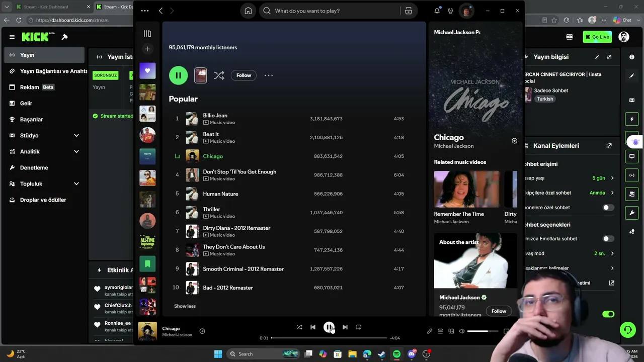Screen dimensions: 644x362
Task: Click the Go Live button on Kick
Action: [x=597, y=37]
